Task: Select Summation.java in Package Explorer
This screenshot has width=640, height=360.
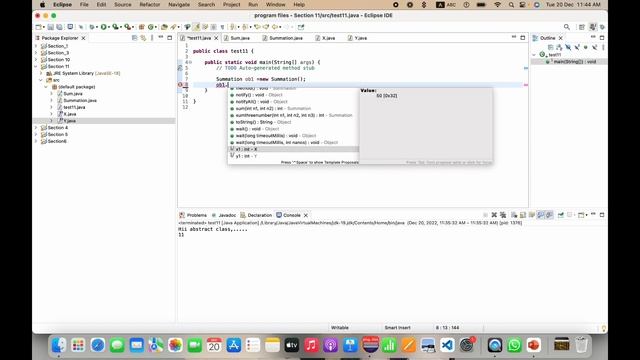Action: point(80,100)
